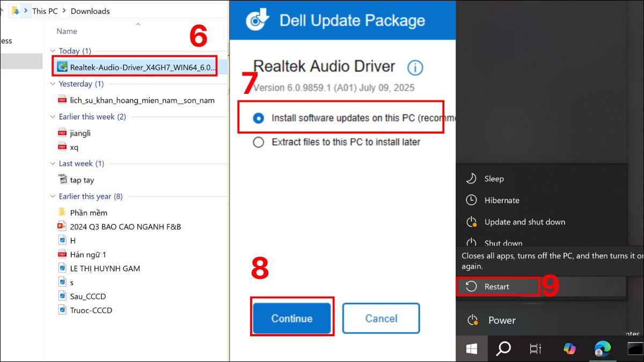Click the Start button
Image resolution: width=644 pixels, height=362 pixels.
click(472, 349)
